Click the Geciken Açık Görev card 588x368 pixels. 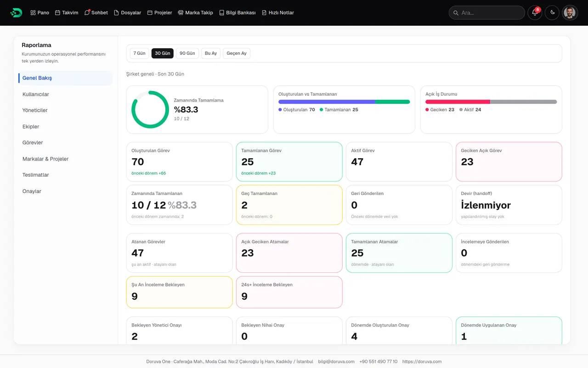coord(509,161)
